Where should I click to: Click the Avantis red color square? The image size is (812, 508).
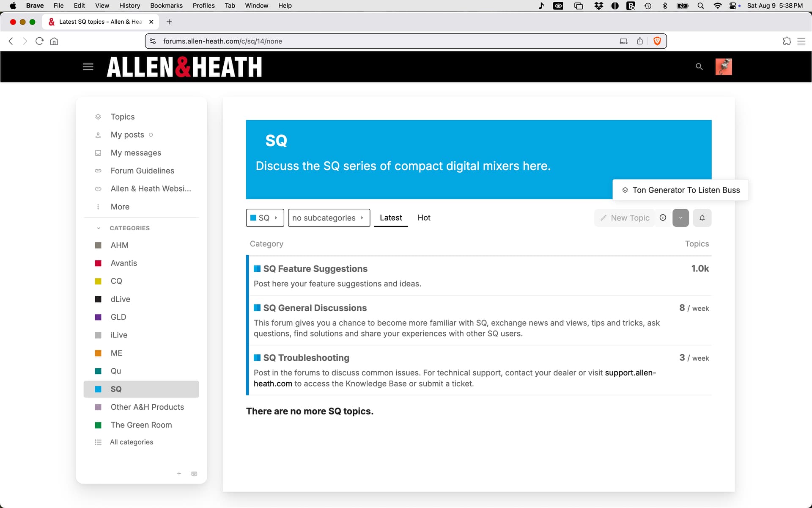tap(98, 263)
